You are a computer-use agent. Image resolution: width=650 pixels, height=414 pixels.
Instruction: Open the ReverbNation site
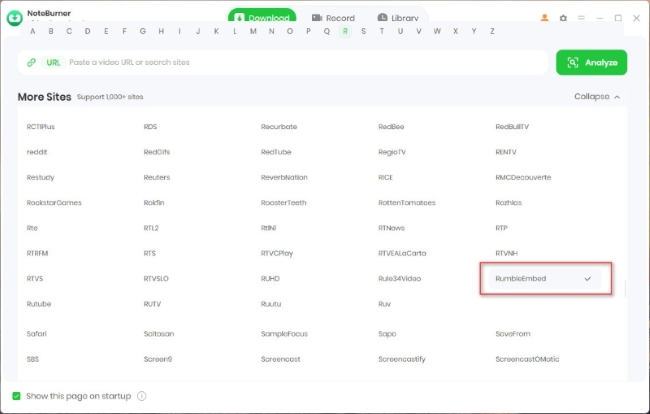(284, 177)
